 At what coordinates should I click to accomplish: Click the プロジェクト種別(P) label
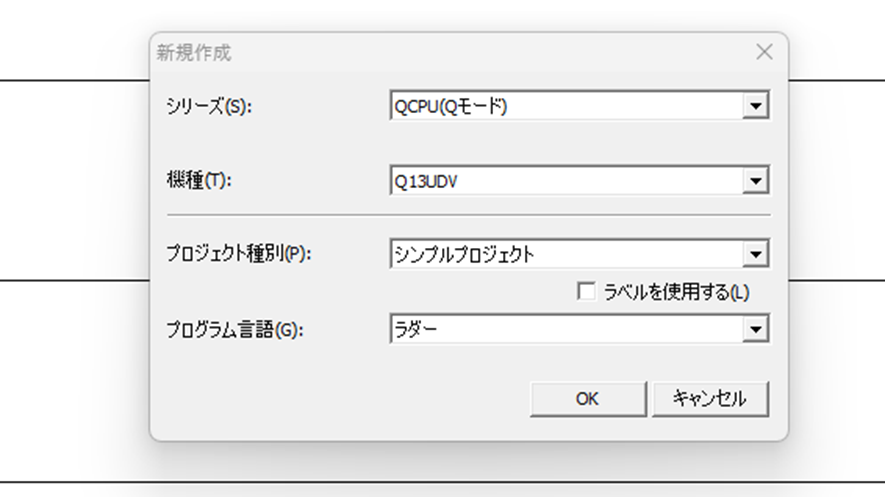point(239,254)
